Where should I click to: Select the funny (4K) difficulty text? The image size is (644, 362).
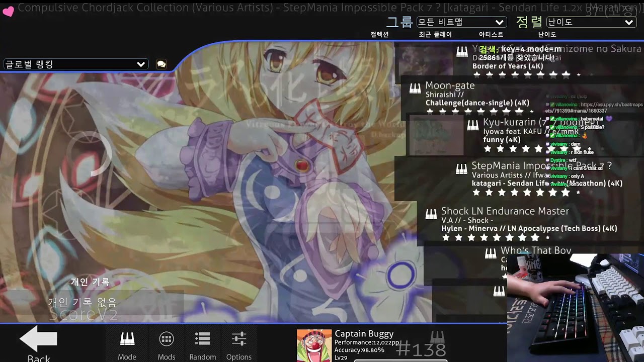click(x=502, y=139)
